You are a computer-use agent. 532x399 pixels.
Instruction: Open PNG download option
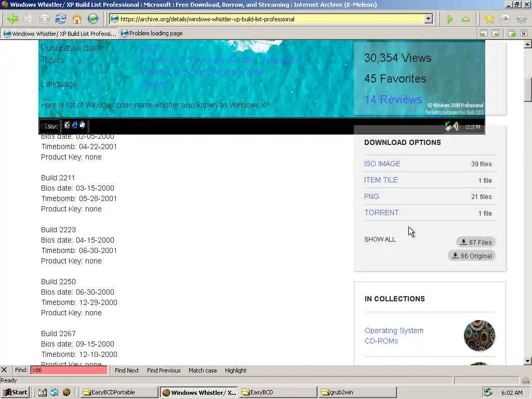(x=371, y=196)
